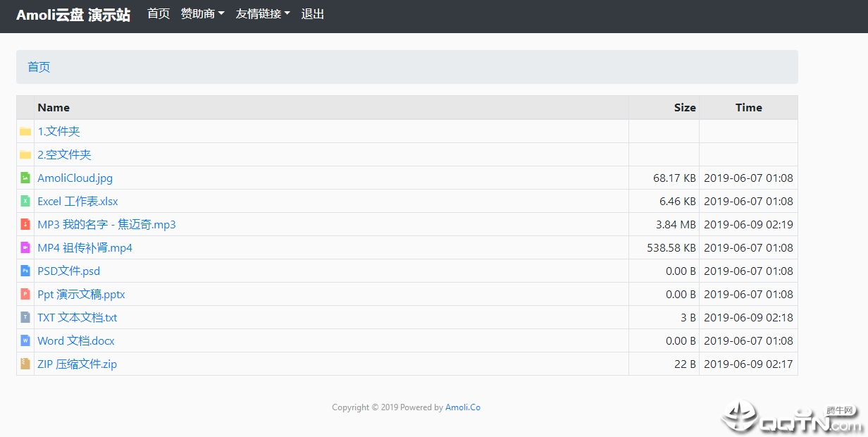Click the archive icon beside ZIP 压缩文件.zip
Image resolution: width=868 pixels, height=437 pixels.
click(x=25, y=364)
